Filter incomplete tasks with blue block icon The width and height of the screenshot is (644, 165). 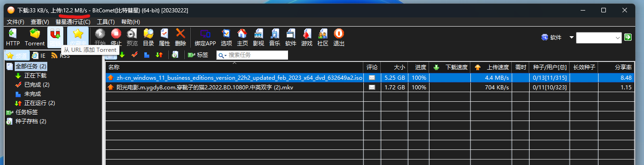[147, 55]
